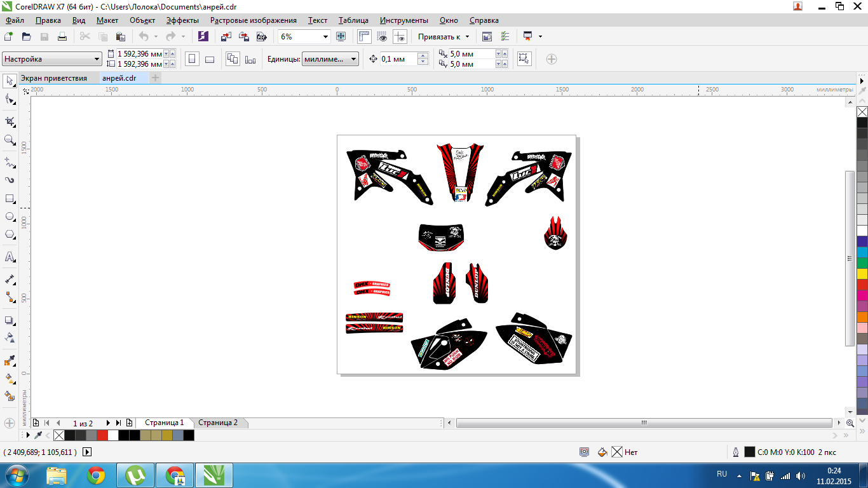Image resolution: width=868 pixels, height=488 pixels.
Task: Toggle the Show rulers button
Action: click(x=364, y=36)
